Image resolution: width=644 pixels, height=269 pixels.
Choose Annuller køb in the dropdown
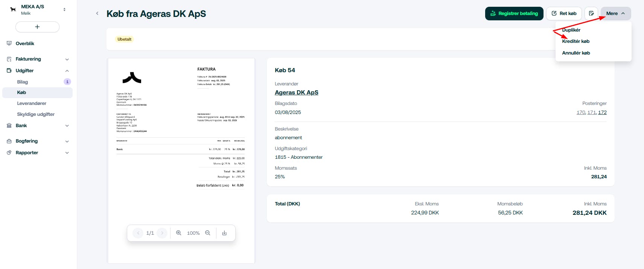[576, 53]
